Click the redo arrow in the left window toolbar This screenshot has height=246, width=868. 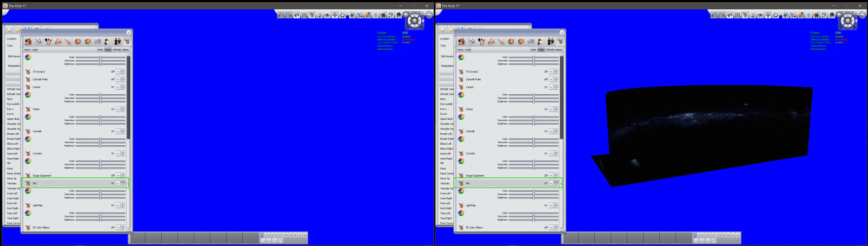pyautogui.click(x=289, y=15)
